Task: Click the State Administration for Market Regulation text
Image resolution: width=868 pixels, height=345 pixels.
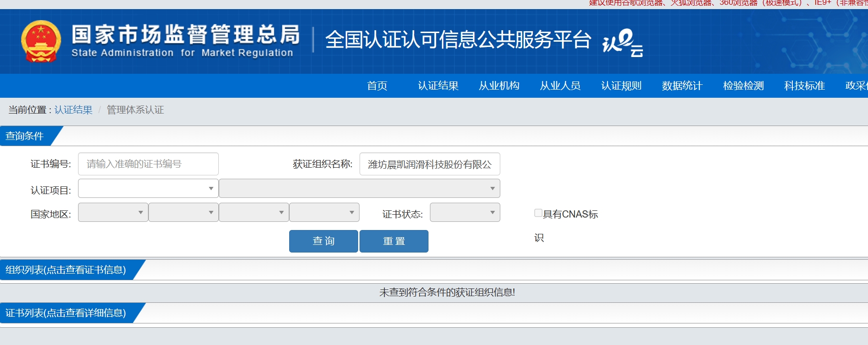Action: click(x=182, y=53)
